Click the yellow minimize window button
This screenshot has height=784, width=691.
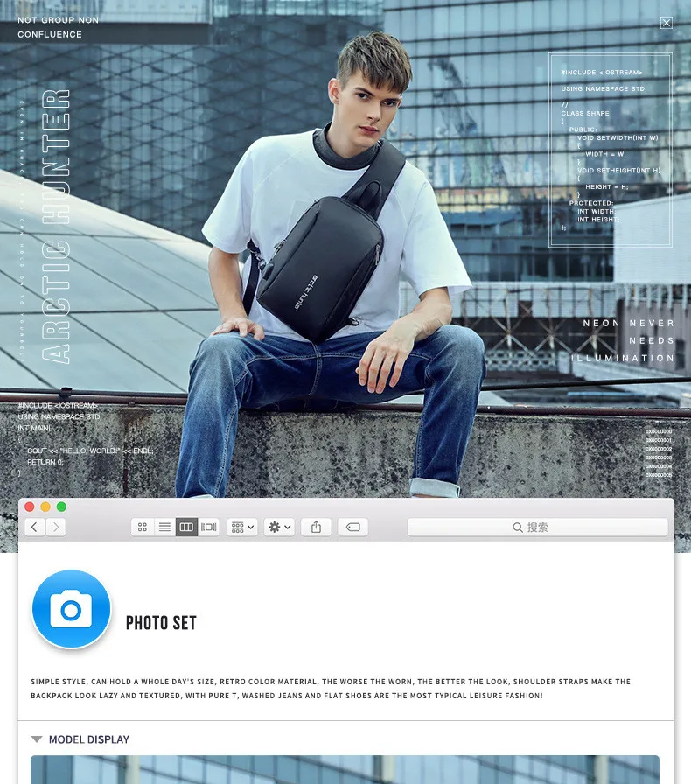[45, 507]
